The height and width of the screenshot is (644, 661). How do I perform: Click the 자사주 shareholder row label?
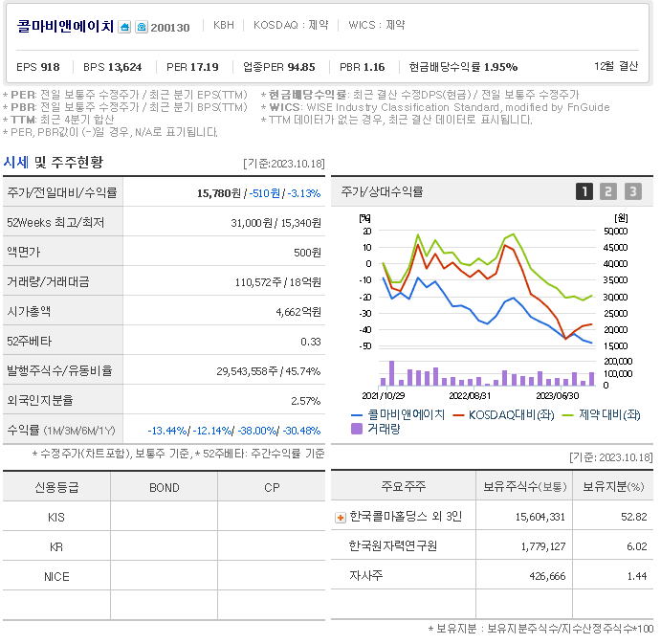[366, 576]
